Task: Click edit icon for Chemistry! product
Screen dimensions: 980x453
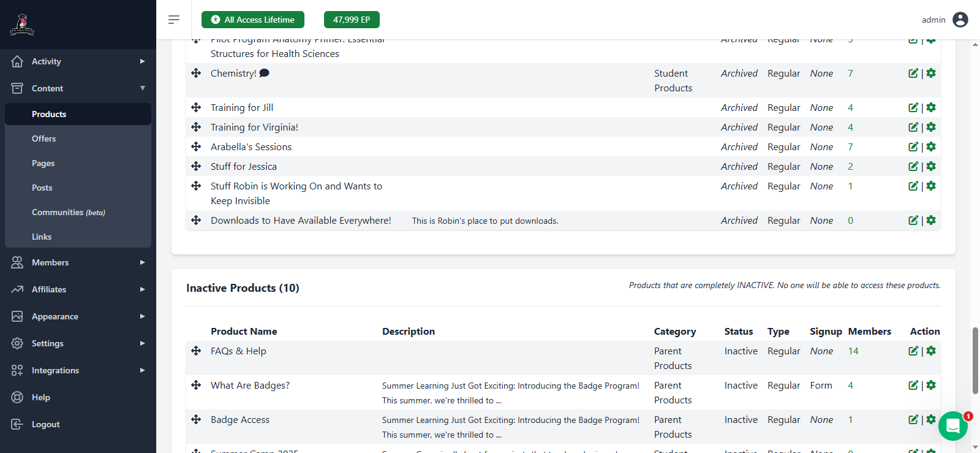Action: click(913, 74)
